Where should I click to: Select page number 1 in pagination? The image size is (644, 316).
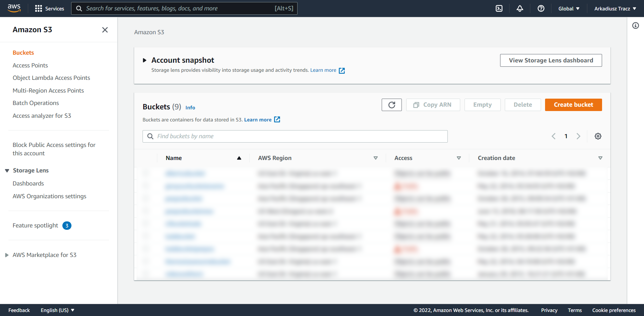(566, 136)
